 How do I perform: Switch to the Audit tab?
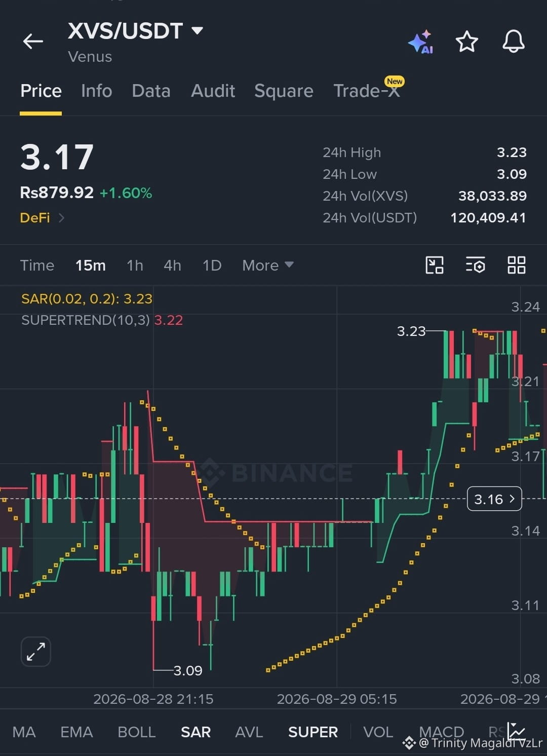pos(213,91)
